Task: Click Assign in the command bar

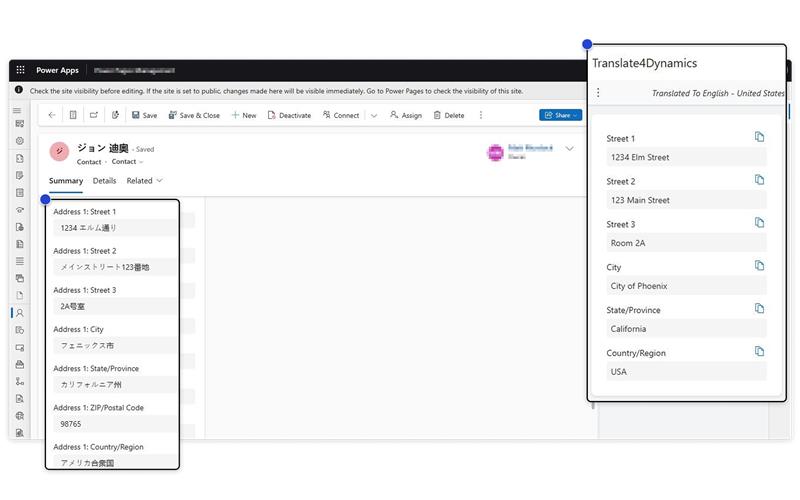Action: (x=406, y=115)
